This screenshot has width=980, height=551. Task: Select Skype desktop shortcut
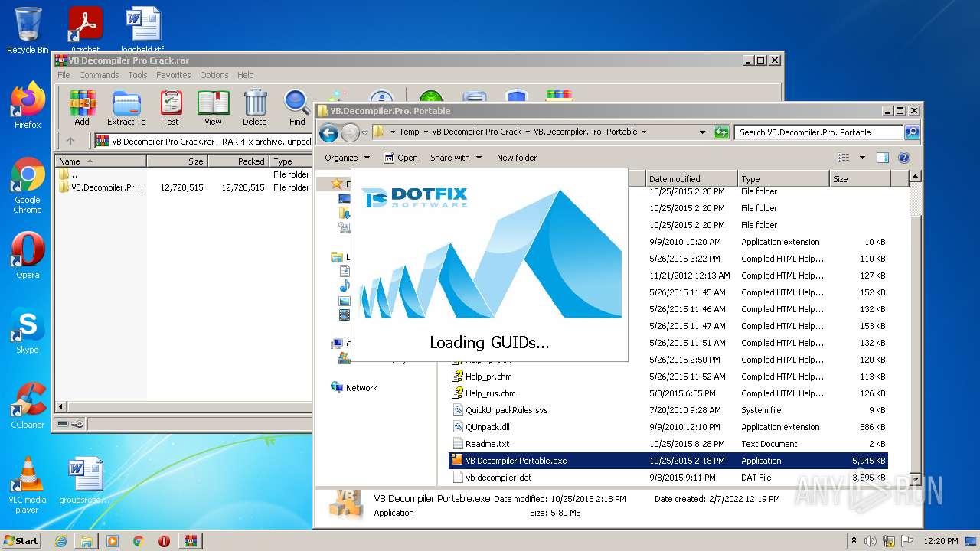[x=28, y=331]
